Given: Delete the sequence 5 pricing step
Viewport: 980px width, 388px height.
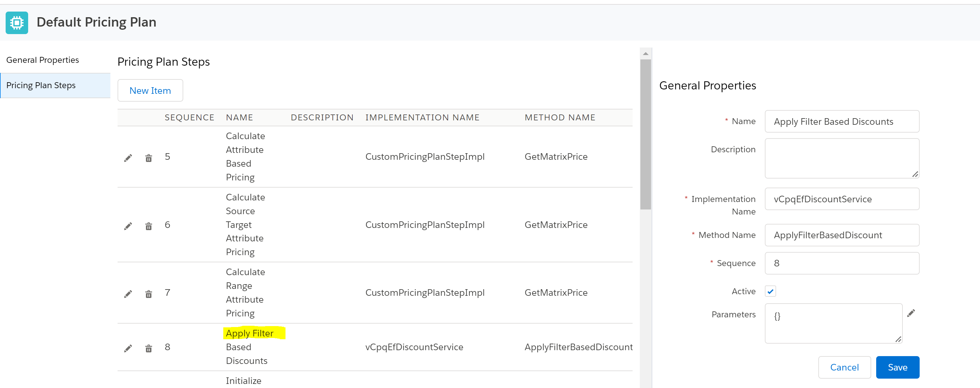Looking at the screenshot, I should click(148, 158).
